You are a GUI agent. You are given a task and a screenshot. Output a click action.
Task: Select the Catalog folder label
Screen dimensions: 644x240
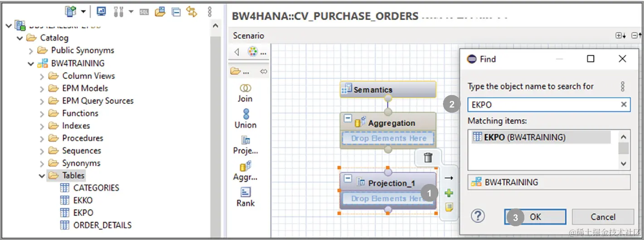tap(54, 38)
